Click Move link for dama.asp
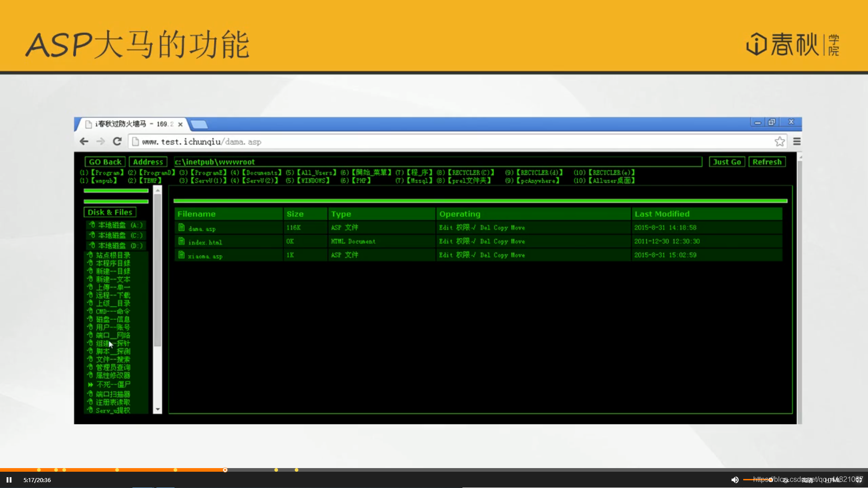The width and height of the screenshot is (868, 488). pos(518,227)
